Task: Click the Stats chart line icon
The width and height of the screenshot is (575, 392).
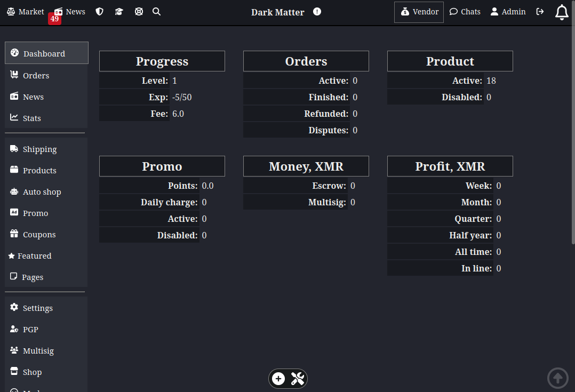Action: pos(14,117)
